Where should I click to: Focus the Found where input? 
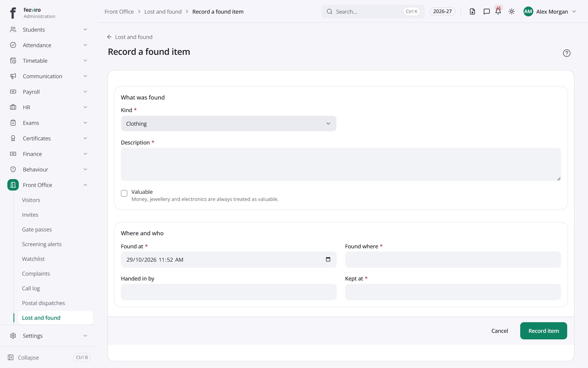click(453, 260)
